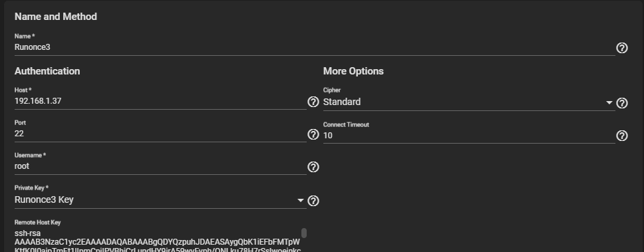The width and height of the screenshot is (644, 252).
Task: Open the Private Key help icon
Action: (x=313, y=201)
